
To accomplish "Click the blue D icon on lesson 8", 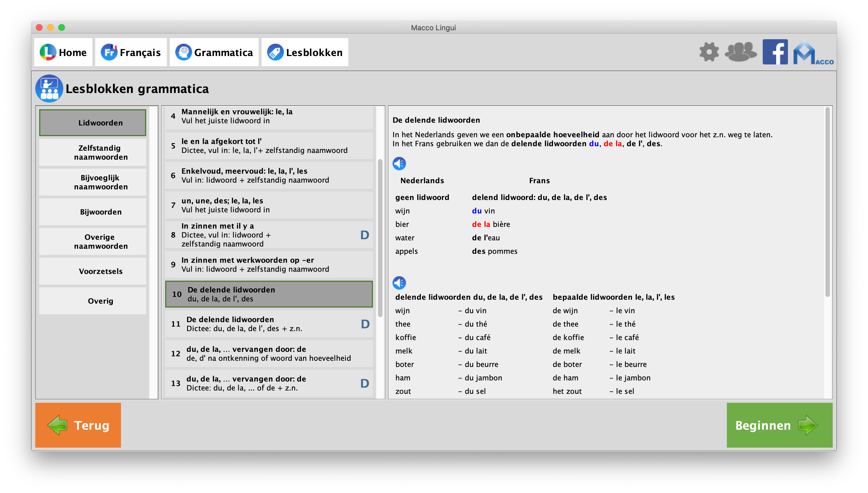I will pyautogui.click(x=365, y=235).
